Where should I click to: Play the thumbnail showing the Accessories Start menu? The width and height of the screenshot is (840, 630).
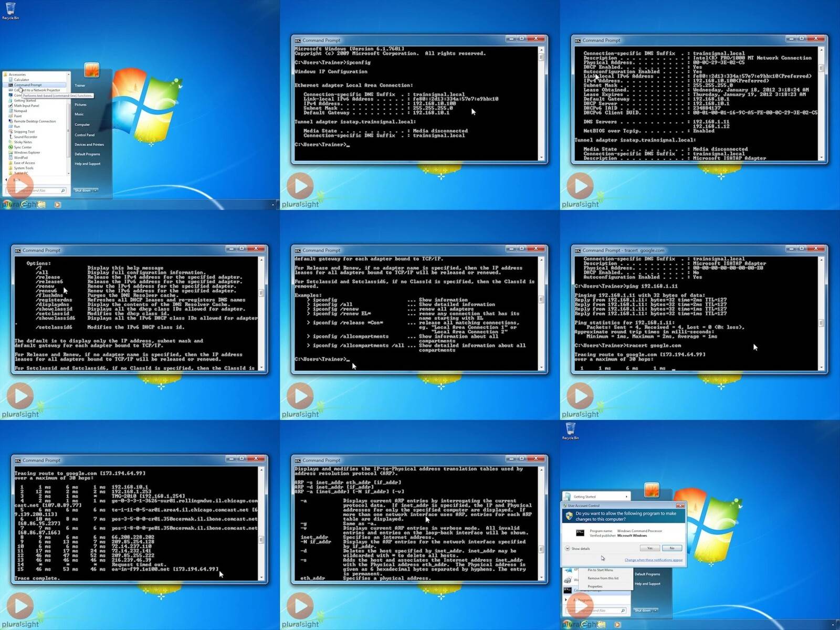pos(20,186)
